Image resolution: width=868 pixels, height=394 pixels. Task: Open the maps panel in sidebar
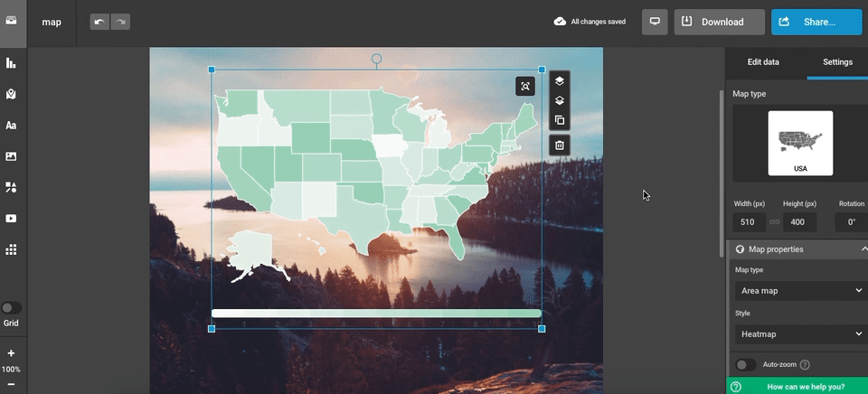(12, 94)
